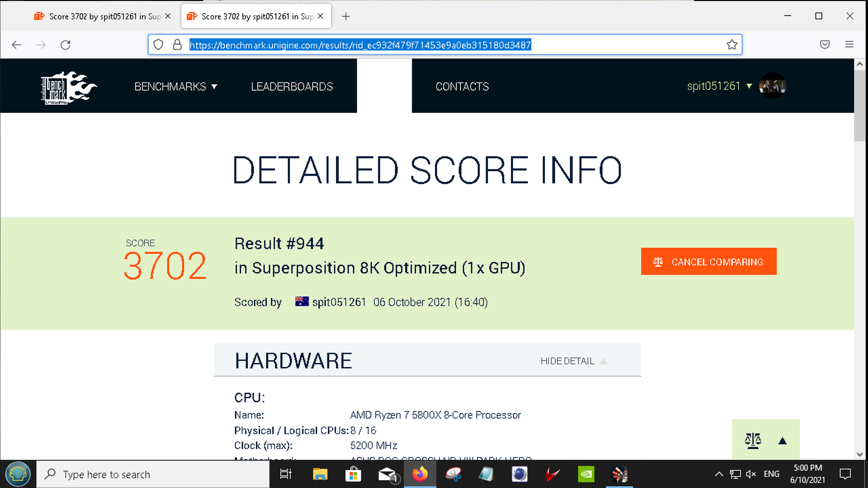Click the user avatar picture
Viewport: 868px width, 488px height.
click(x=773, y=86)
